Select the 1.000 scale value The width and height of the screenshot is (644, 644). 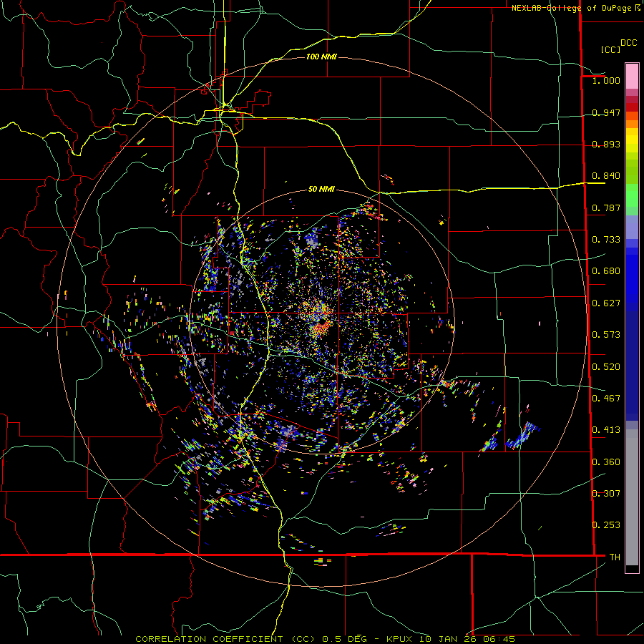[606, 80]
